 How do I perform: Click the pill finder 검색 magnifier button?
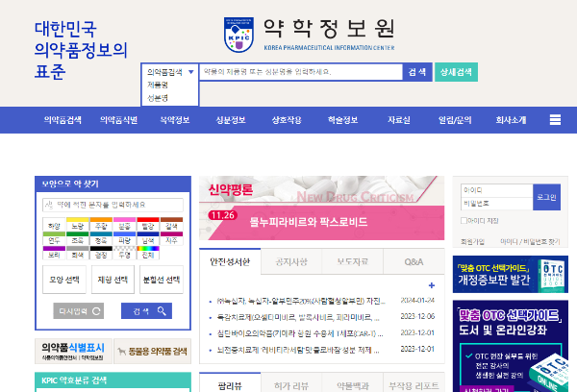coord(146,311)
